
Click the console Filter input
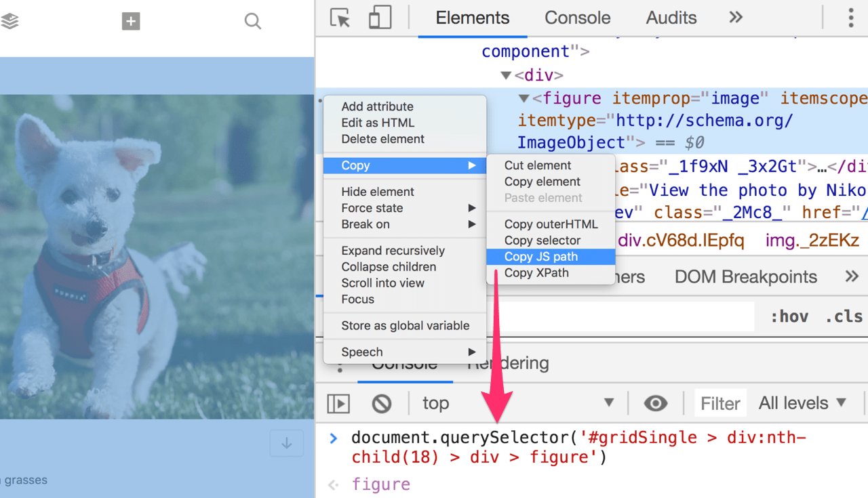click(x=720, y=403)
